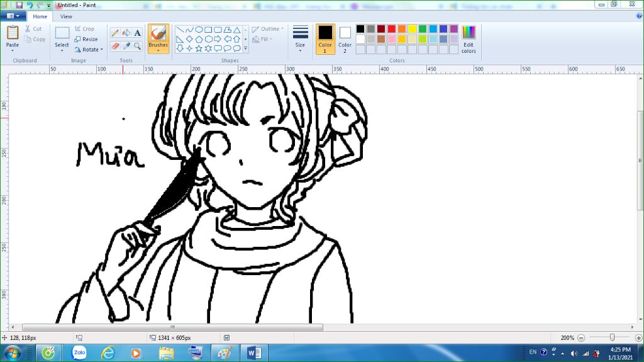Select the Eraser tool
Image resolution: width=644 pixels, height=362 pixels.
click(116, 46)
